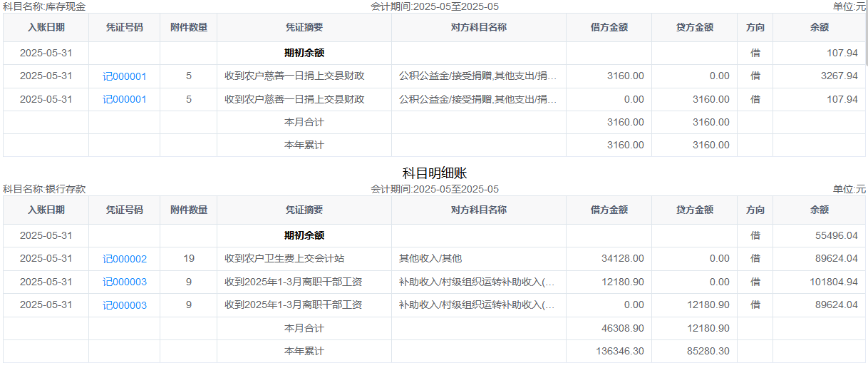Viewport: 868px width, 368px height.
Task: Click 借方金额 header in the 库存现金 table
Action: pyautogui.click(x=609, y=27)
